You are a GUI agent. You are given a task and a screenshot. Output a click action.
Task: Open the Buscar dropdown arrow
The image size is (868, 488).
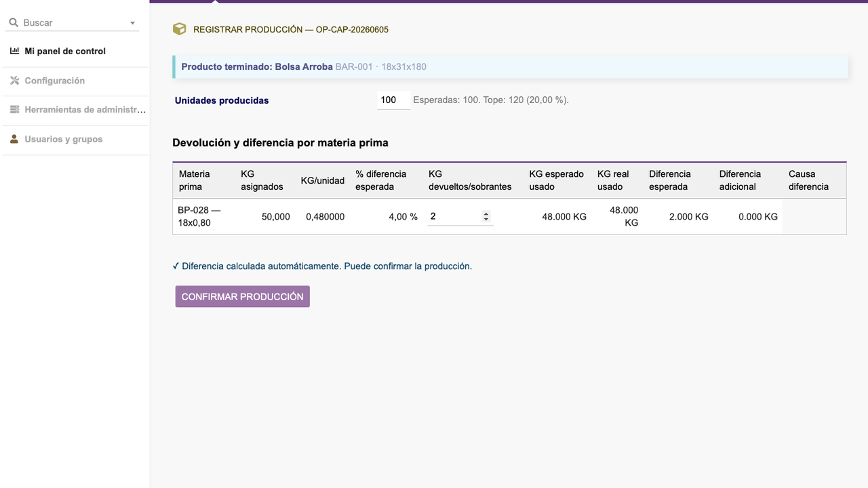click(133, 23)
